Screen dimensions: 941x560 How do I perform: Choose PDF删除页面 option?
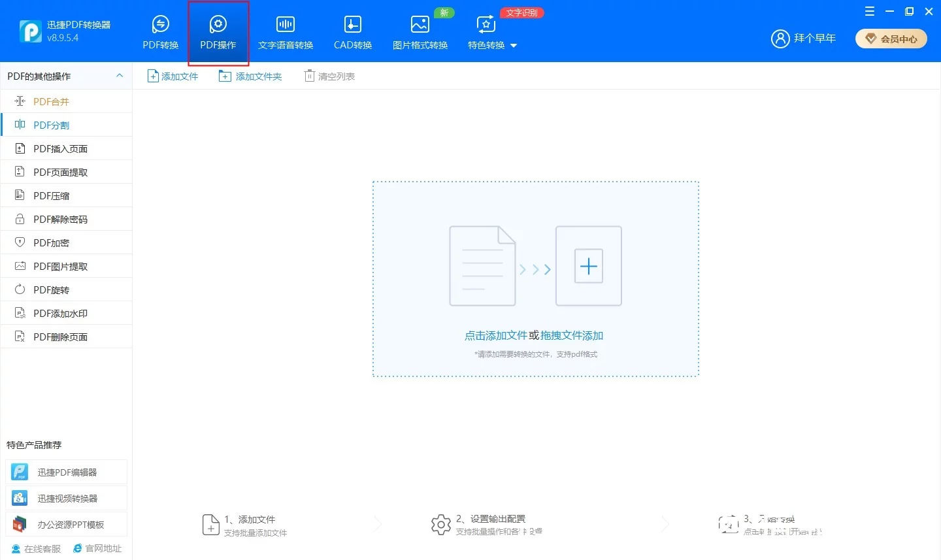click(66, 337)
